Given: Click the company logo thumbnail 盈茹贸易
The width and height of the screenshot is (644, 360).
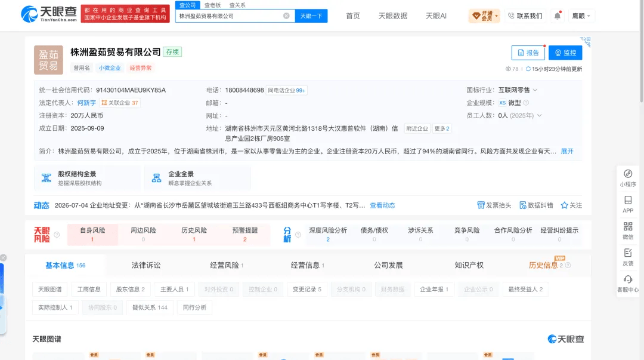Looking at the screenshot, I should tap(48, 60).
